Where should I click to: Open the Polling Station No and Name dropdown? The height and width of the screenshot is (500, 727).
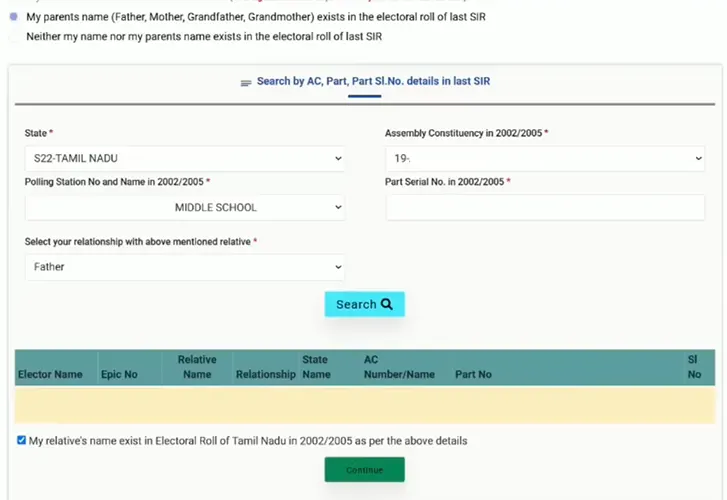click(184, 207)
